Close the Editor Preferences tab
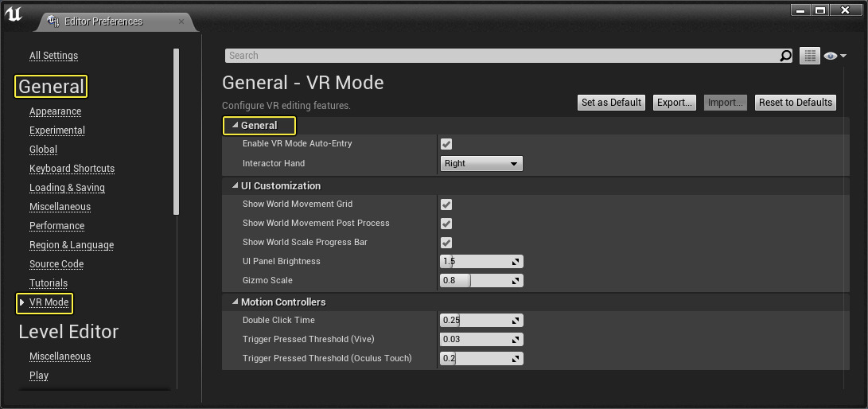 coord(181,21)
